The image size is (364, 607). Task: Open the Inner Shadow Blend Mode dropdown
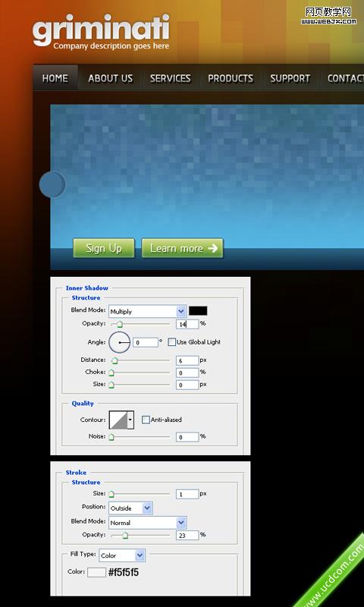[148, 311]
